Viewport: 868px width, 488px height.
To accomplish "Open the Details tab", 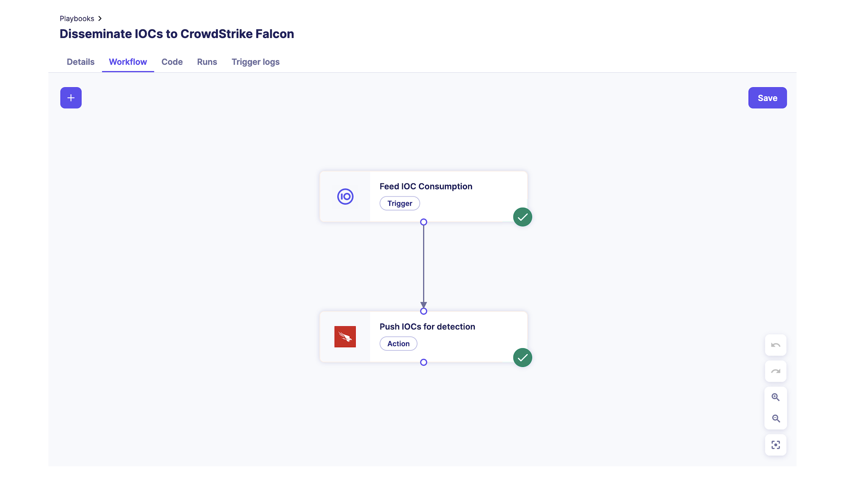I will pos(80,62).
